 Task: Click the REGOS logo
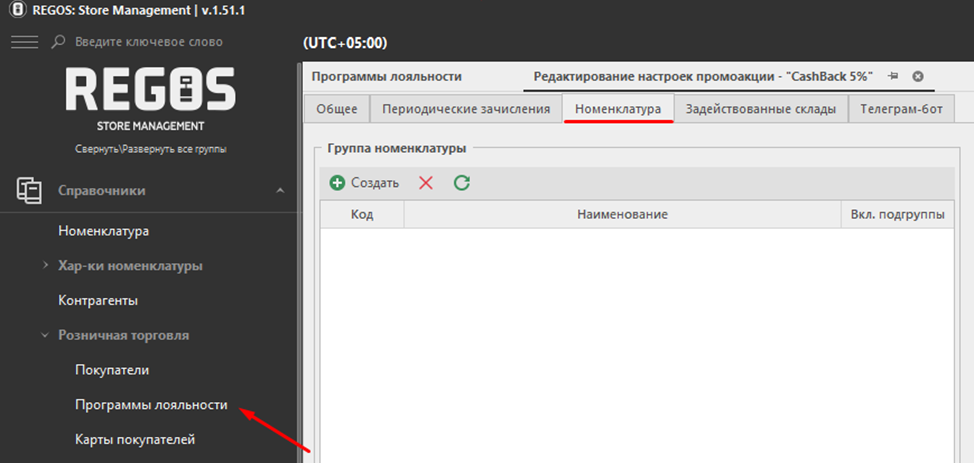[x=150, y=91]
